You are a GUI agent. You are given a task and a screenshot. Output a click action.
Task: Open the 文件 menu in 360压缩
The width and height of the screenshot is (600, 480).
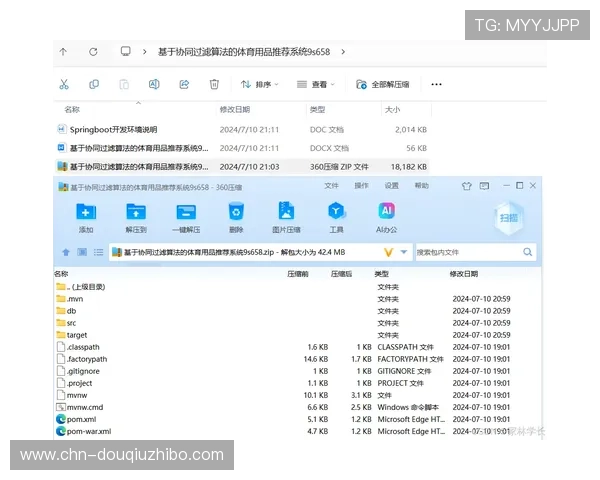click(x=332, y=186)
